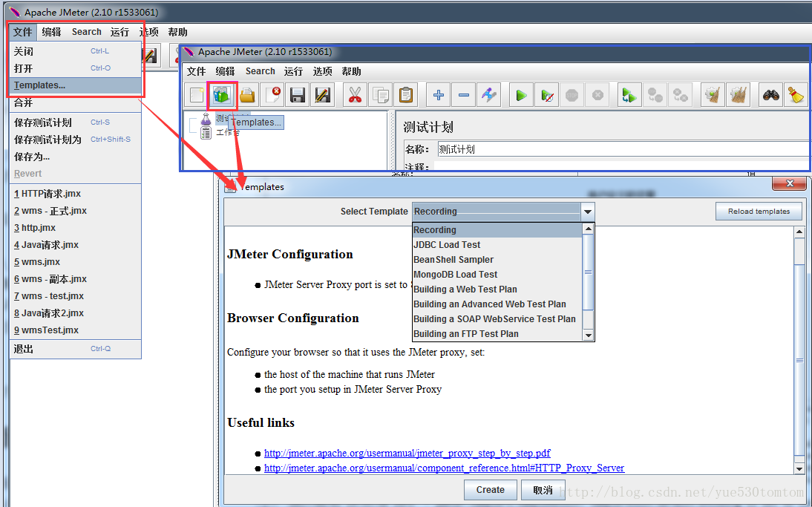Viewport: 812px width, 507px height.
Task: Click the Reset Search broom icon
Action: (x=796, y=95)
